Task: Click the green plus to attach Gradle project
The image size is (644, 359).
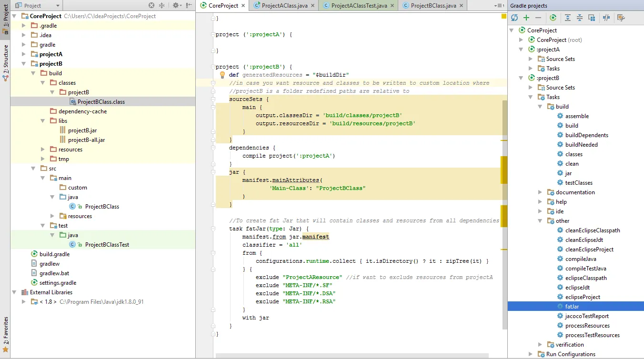Action: point(526,18)
